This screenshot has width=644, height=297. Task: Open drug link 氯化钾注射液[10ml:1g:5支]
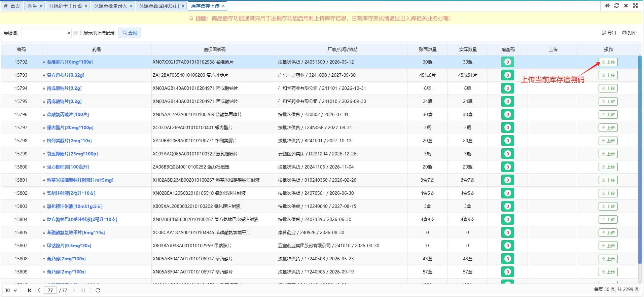tap(75, 207)
